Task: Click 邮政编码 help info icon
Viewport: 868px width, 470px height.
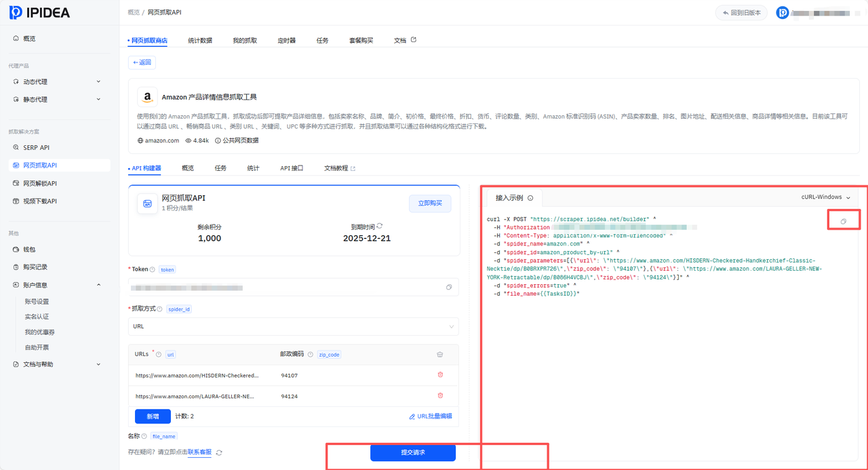Action: (x=311, y=354)
